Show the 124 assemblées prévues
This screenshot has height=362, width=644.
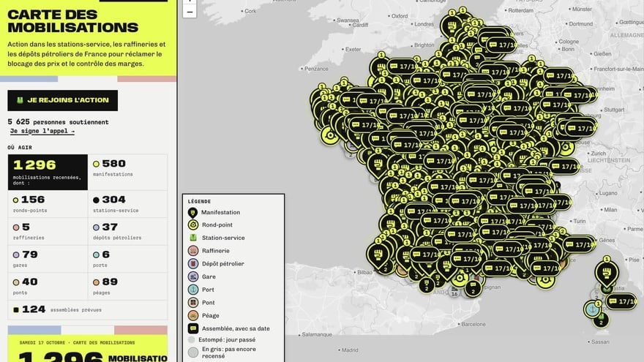coord(88,309)
